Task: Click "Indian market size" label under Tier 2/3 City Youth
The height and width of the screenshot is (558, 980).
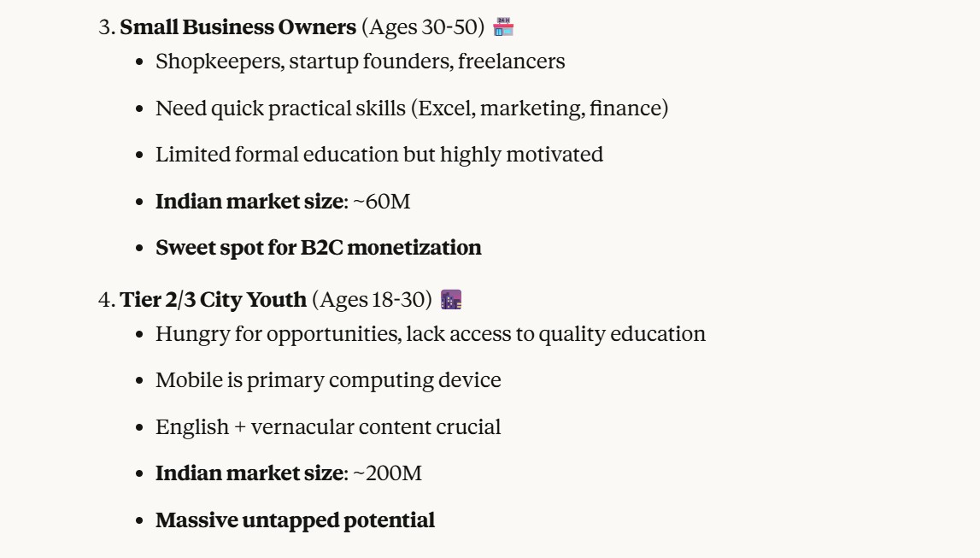Action: [247, 473]
